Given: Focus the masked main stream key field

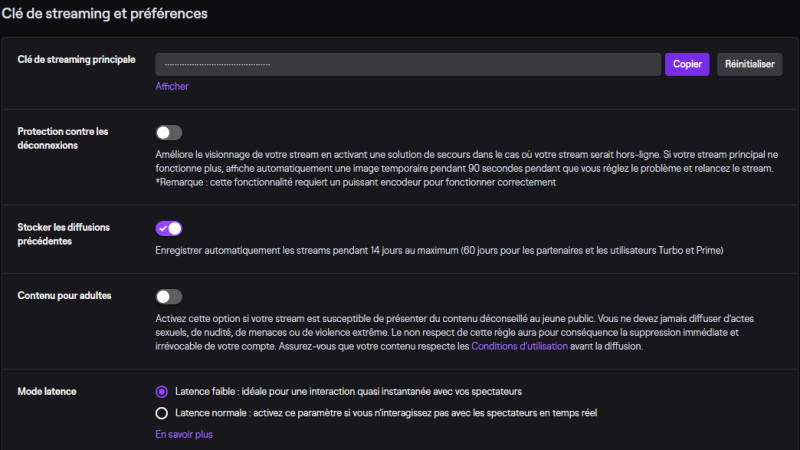Looking at the screenshot, I should coord(408,64).
